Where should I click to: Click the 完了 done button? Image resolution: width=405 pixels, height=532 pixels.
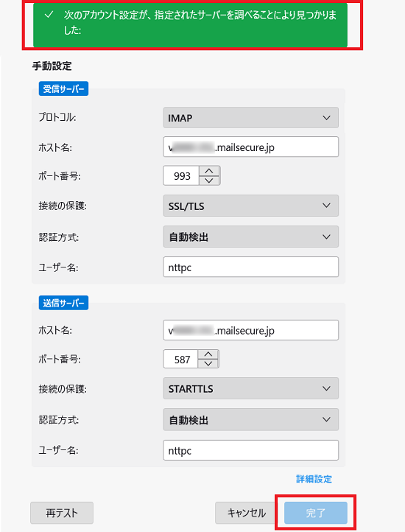(x=316, y=513)
